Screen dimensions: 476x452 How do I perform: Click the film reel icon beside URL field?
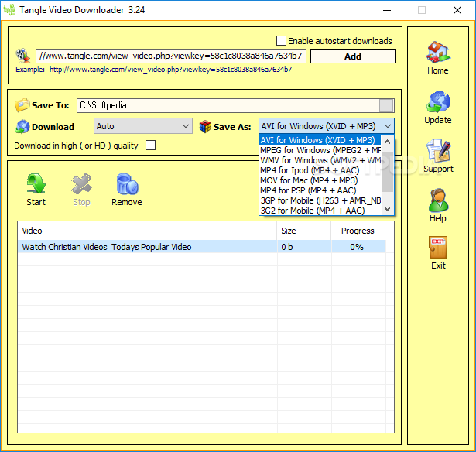tap(23, 56)
